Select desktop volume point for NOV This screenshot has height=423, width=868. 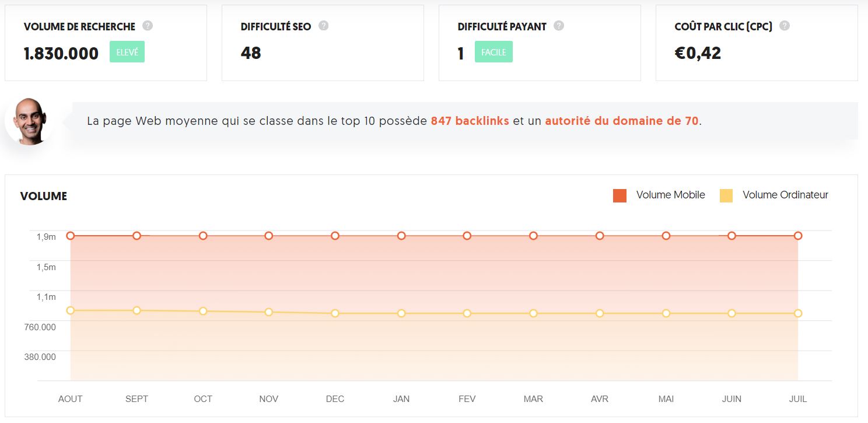269,312
